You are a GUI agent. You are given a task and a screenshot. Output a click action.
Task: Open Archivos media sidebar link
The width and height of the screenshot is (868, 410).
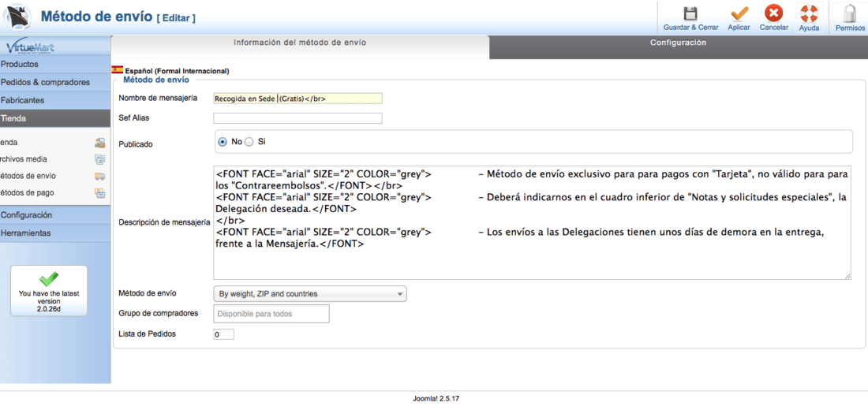pos(23,159)
